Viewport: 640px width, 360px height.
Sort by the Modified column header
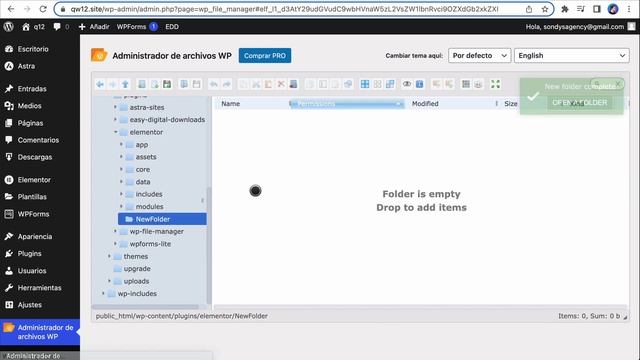pos(425,104)
